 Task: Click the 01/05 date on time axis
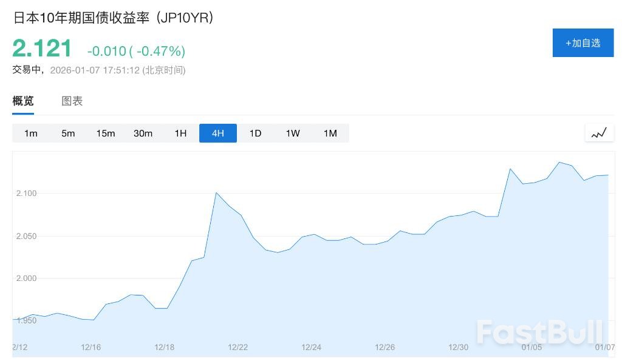(x=531, y=347)
